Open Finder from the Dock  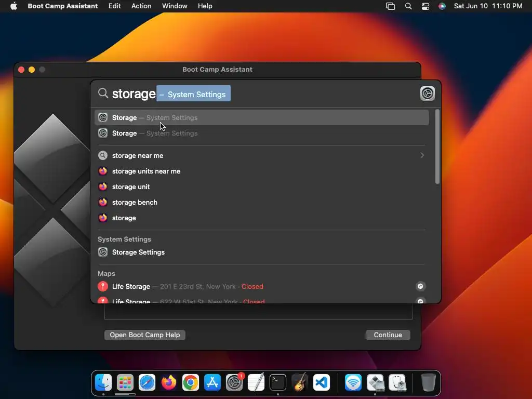click(x=103, y=383)
